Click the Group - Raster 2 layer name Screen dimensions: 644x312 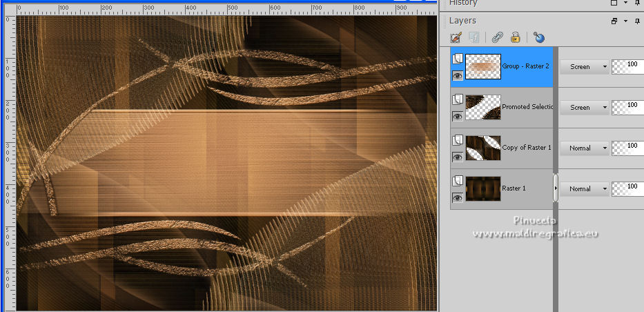click(x=526, y=66)
